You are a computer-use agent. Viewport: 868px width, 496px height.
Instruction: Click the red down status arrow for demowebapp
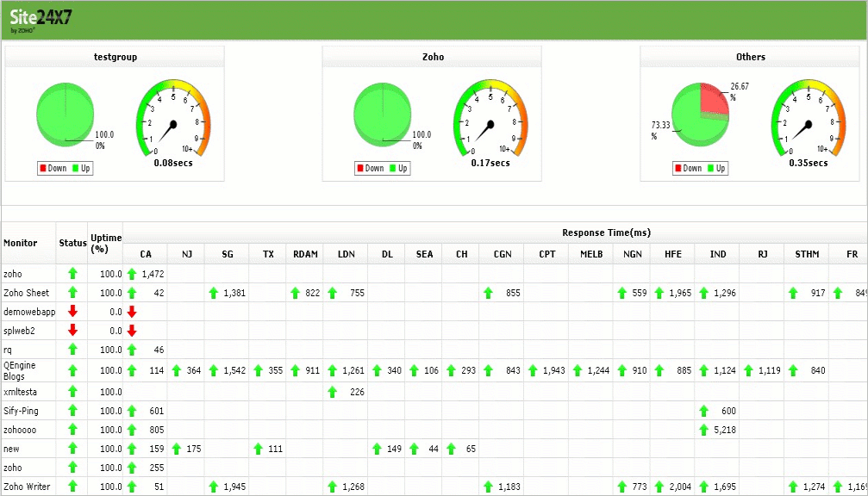[x=72, y=312]
